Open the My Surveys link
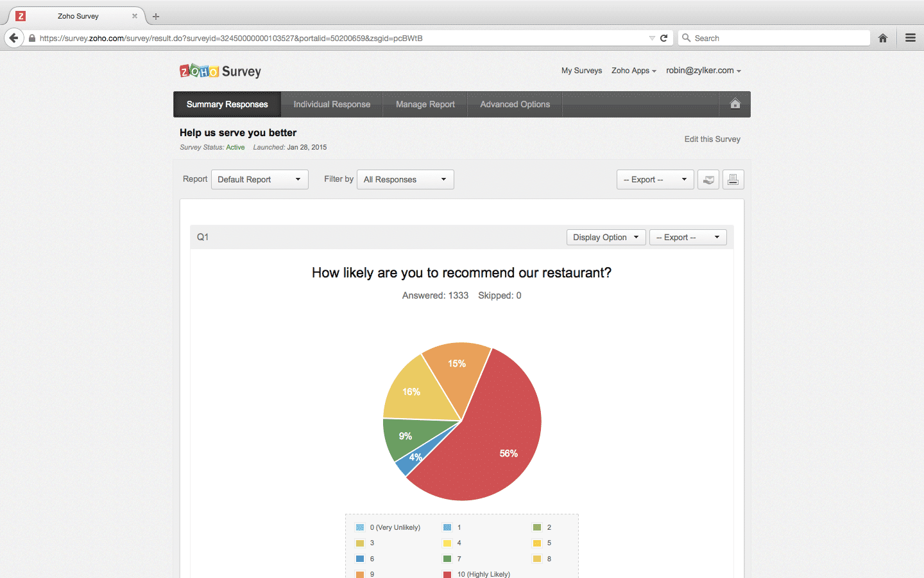This screenshot has height=578, width=924. coord(582,71)
